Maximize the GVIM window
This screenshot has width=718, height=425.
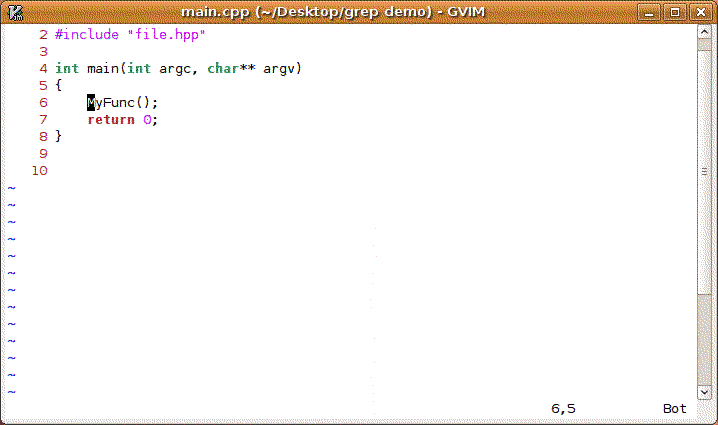(x=675, y=12)
